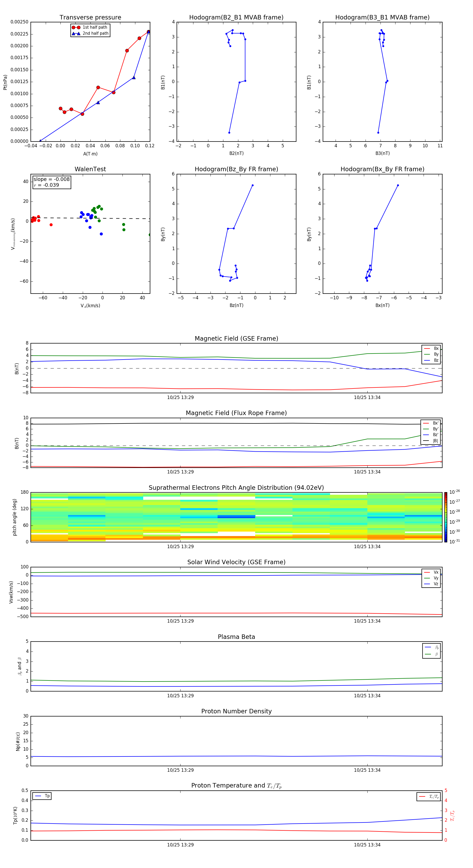
Task: Click the red Te/Tp right-axis label
Action: click(452, 815)
